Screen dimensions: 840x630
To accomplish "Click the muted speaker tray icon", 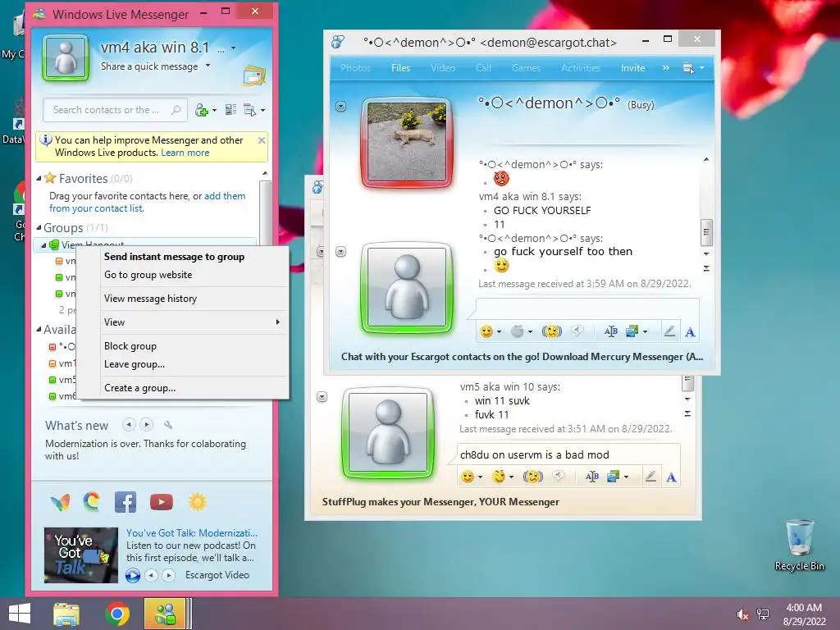I will point(742,614).
